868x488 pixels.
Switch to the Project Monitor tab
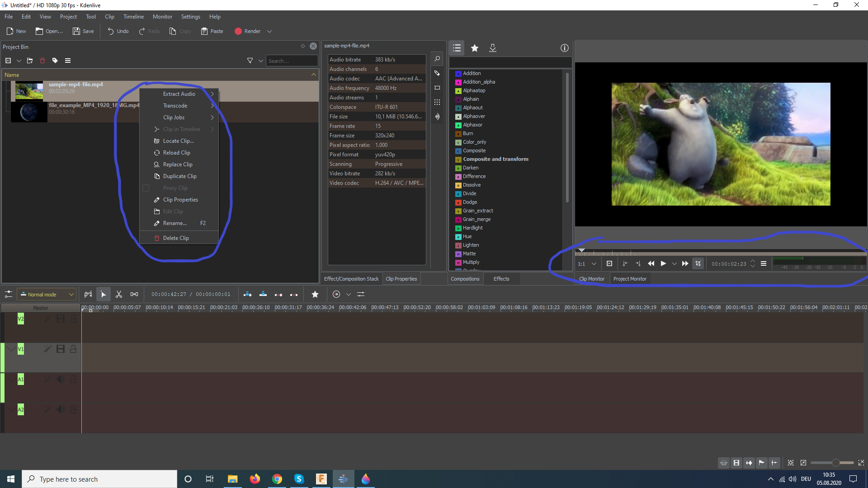point(629,279)
